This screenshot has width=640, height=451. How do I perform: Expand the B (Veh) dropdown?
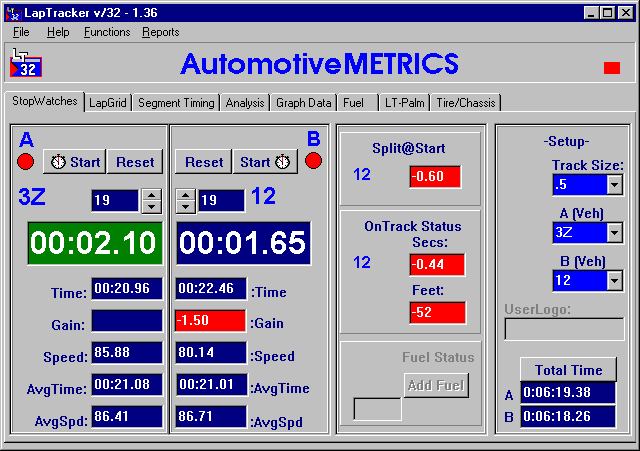pyautogui.click(x=614, y=281)
